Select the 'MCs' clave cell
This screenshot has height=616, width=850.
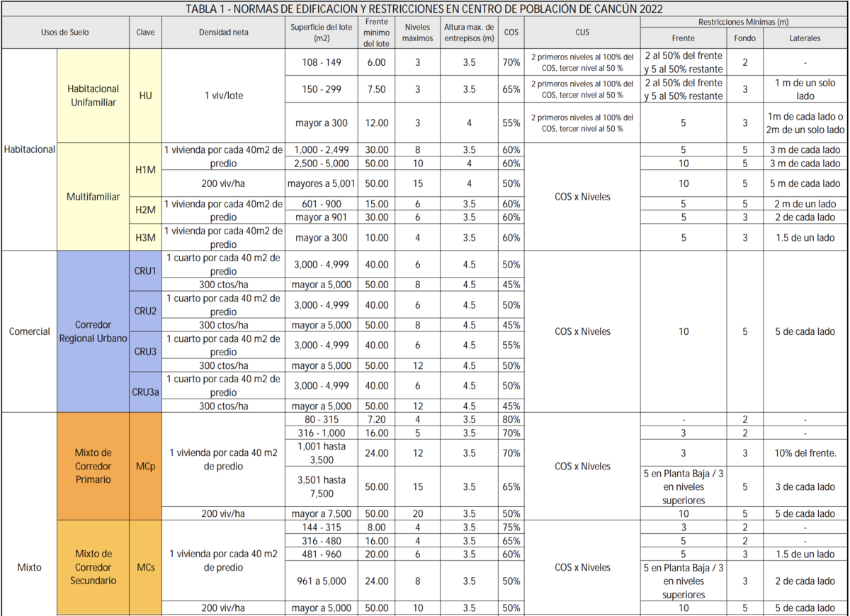tap(145, 567)
